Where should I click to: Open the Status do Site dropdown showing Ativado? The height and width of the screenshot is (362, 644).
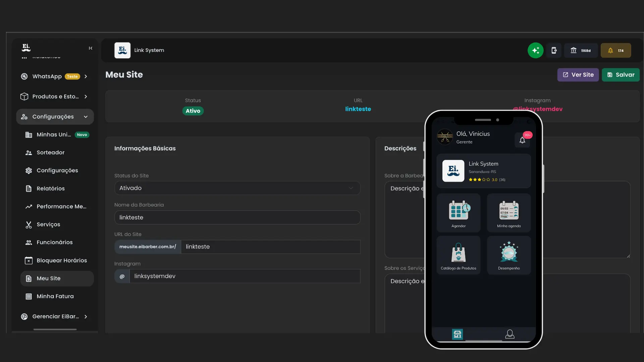pyautogui.click(x=237, y=188)
